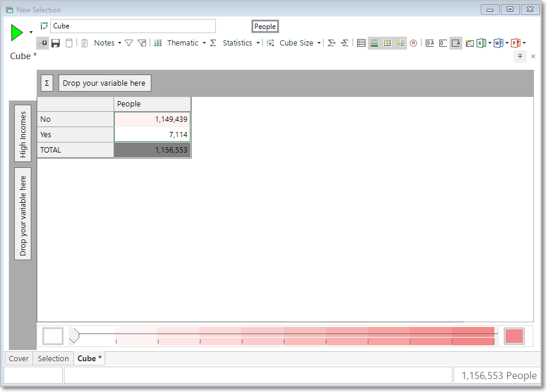Click the horizontal Drop your variable here box
Viewport: 547px width, 392px height.
pyautogui.click(x=105, y=83)
